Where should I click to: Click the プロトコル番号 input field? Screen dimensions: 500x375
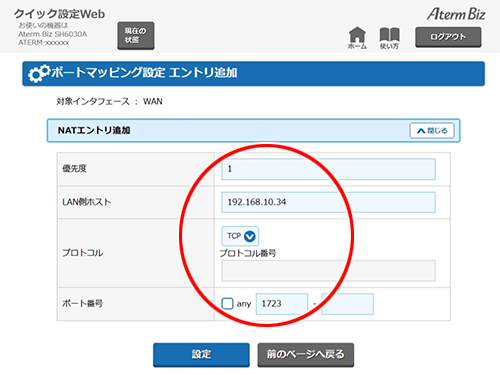tap(328, 271)
